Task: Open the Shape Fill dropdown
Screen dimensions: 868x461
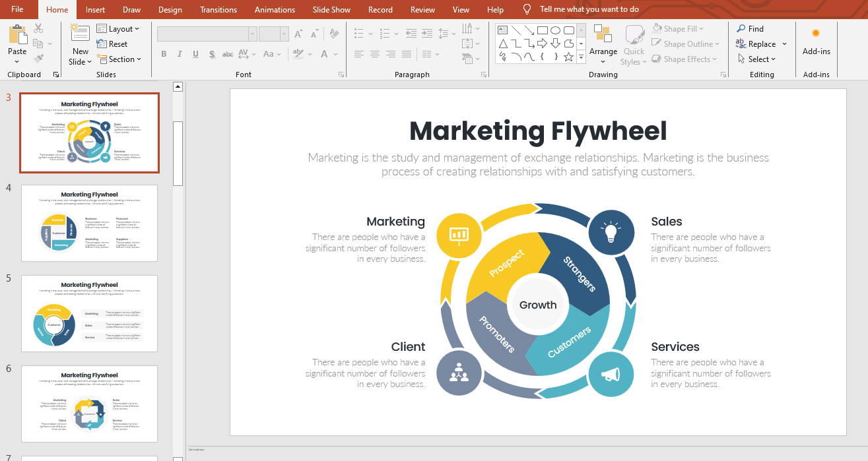Action: click(678, 29)
